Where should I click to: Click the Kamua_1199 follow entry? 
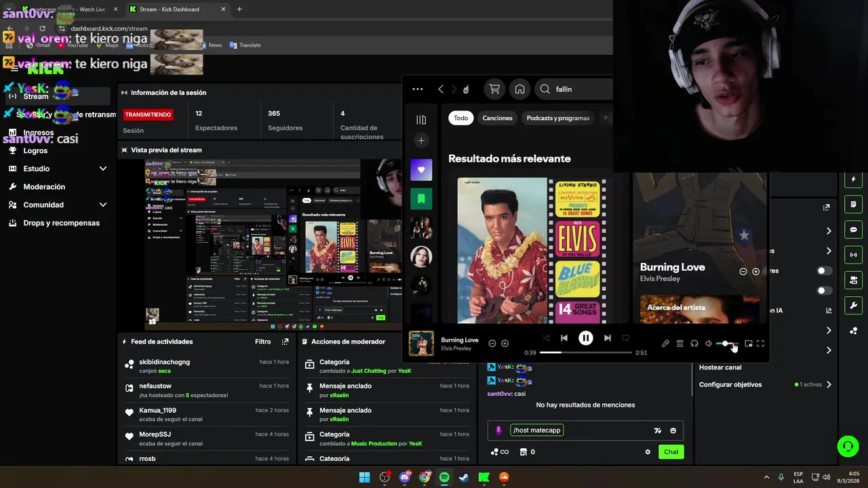(x=206, y=414)
